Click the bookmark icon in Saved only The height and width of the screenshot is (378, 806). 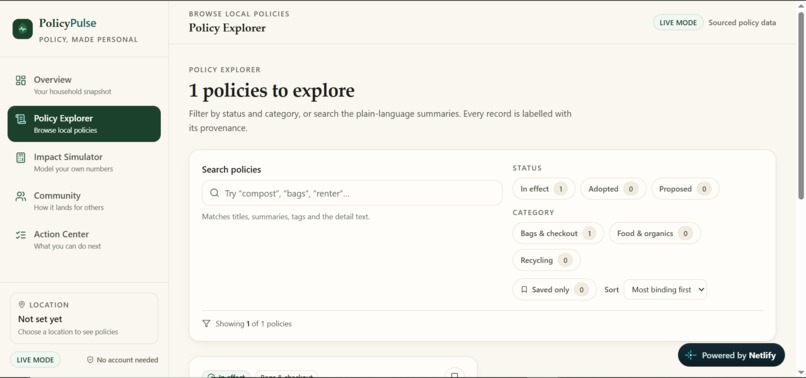524,290
